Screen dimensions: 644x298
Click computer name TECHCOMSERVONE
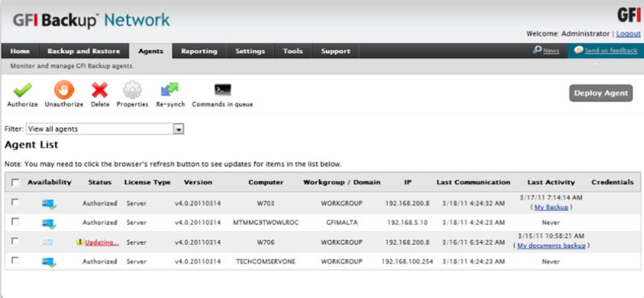(x=266, y=262)
